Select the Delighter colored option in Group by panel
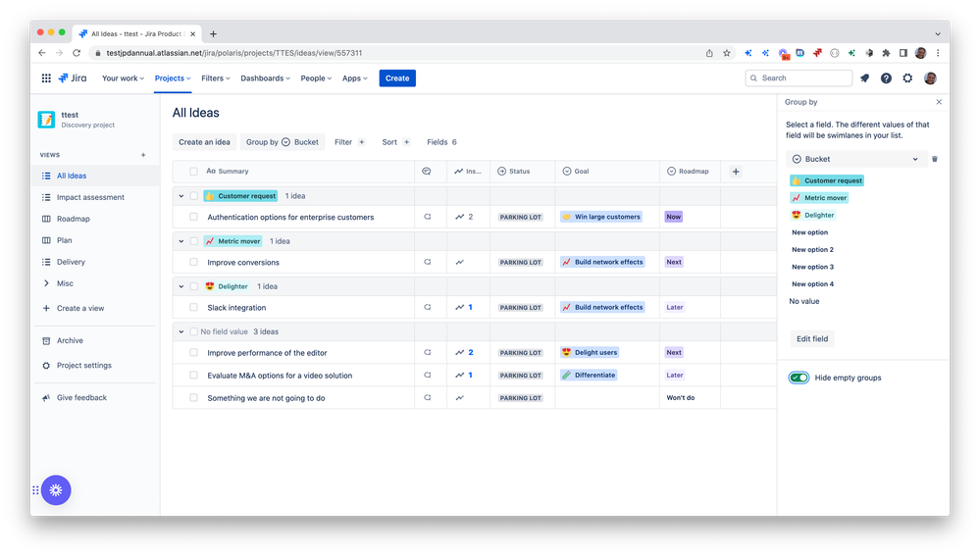Screen dimensions: 980x556 (x=813, y=215)
